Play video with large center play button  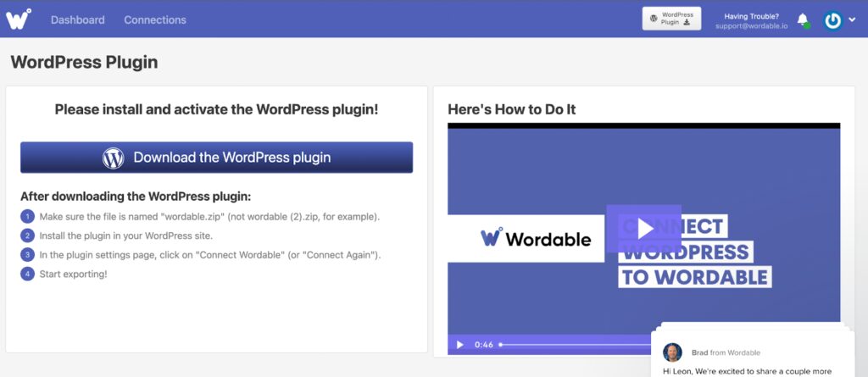click(x=644, y=229)
